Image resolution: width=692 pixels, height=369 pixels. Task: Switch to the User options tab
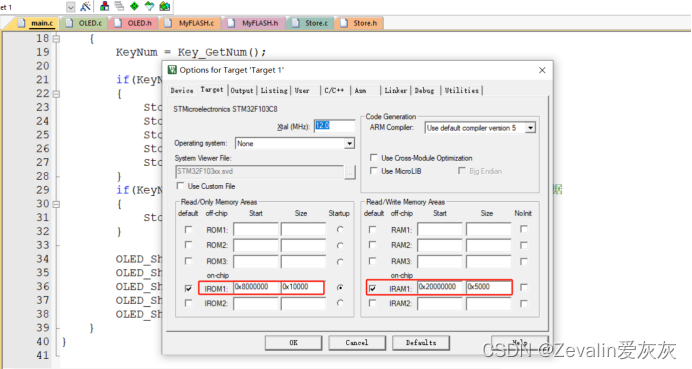point(302,90)
